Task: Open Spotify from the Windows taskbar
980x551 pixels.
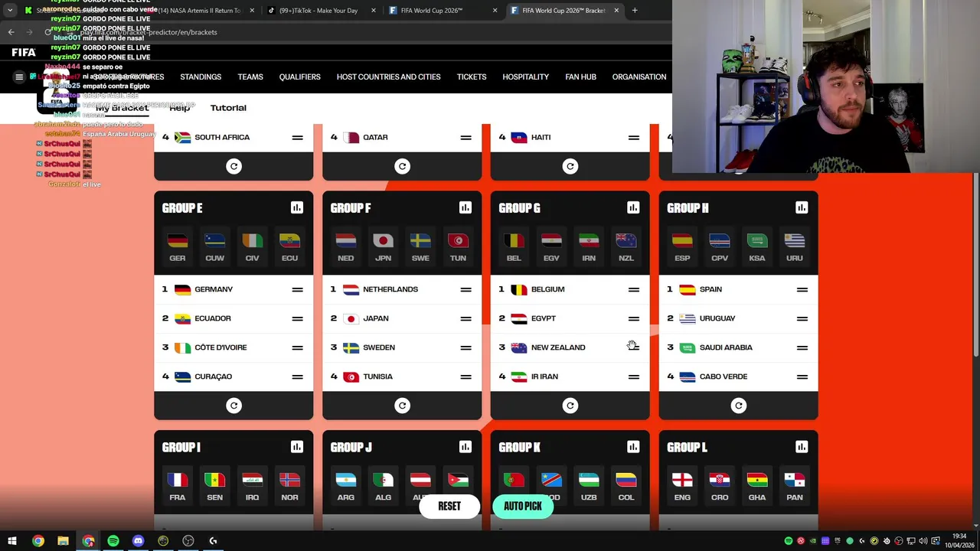Action: coord(113,541)
